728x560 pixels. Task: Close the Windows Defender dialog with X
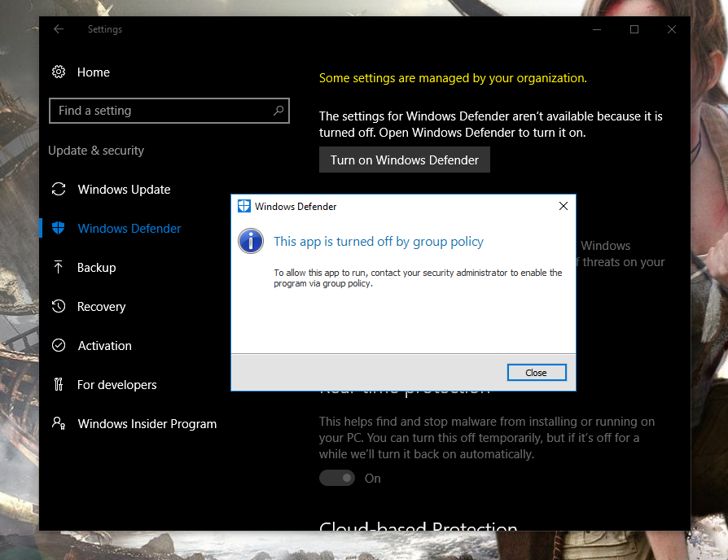tap(564, 206)
